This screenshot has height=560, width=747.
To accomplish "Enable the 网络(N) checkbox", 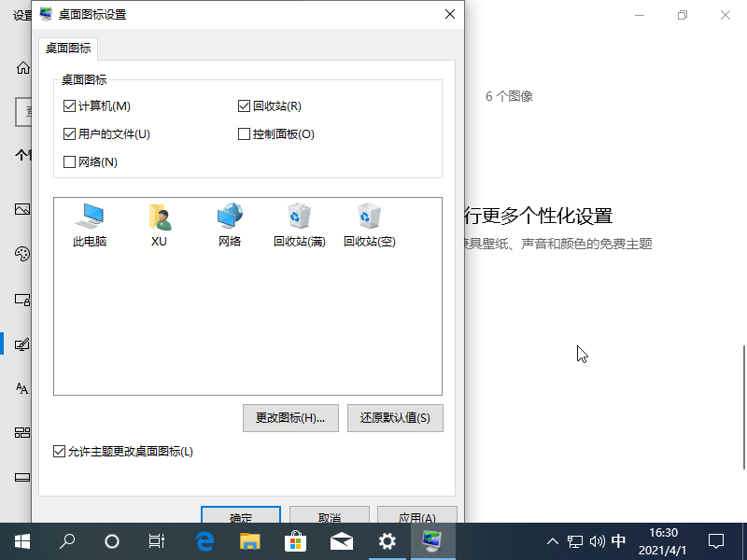I will pos(70,162).
